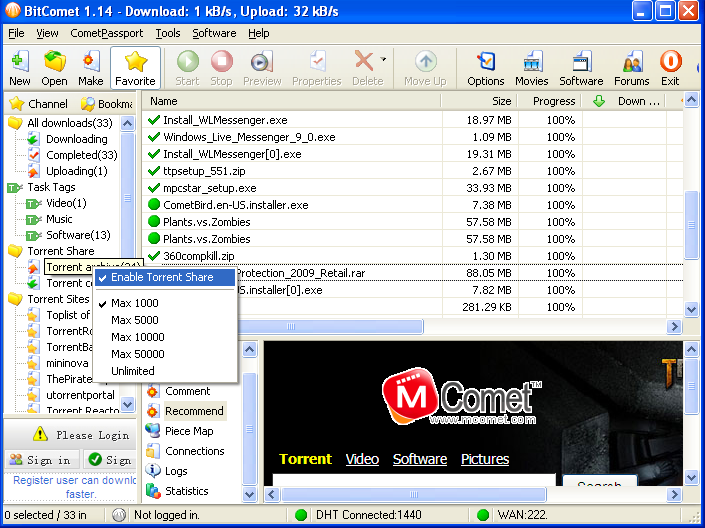The image size is (705, 528).
Task: Select Max 10000 share limit
Action: pyautogui.click(x=164, y=337)
